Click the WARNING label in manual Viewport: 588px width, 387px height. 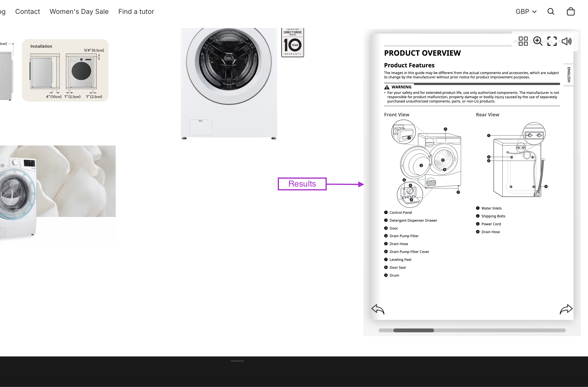click(401, 87)
